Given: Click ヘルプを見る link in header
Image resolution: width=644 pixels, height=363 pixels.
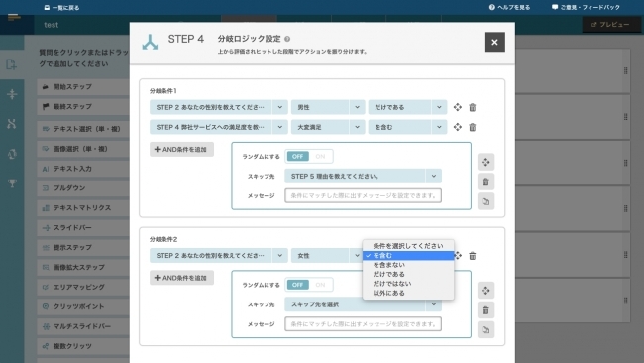Looking at the screenshot, I should (x=509, y=7).
